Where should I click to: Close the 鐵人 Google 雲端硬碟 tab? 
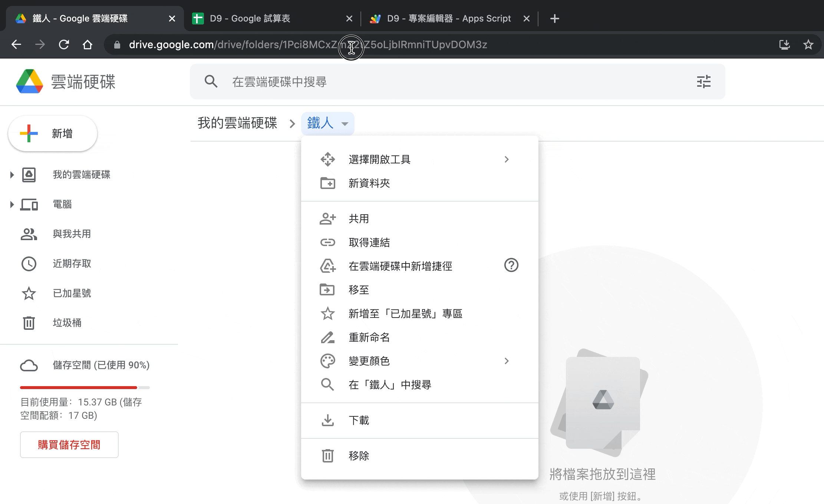tap(172, 19)
